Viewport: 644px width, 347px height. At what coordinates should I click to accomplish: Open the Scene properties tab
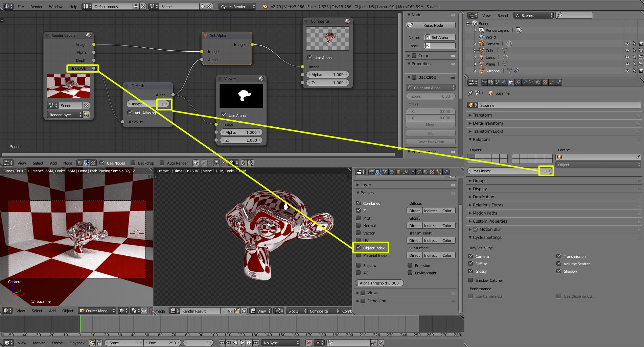pyautogui.click(x=498, y=82)
